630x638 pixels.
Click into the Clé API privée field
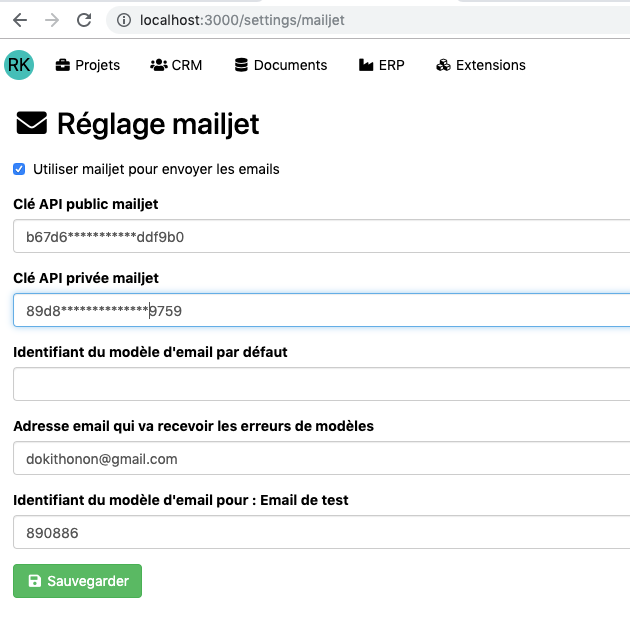click(x=320, y=311)
